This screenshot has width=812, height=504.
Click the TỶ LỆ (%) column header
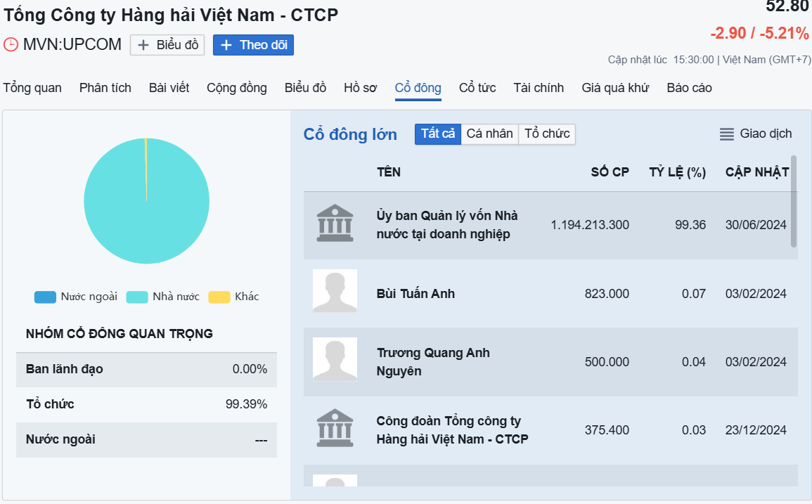point(677,172)
